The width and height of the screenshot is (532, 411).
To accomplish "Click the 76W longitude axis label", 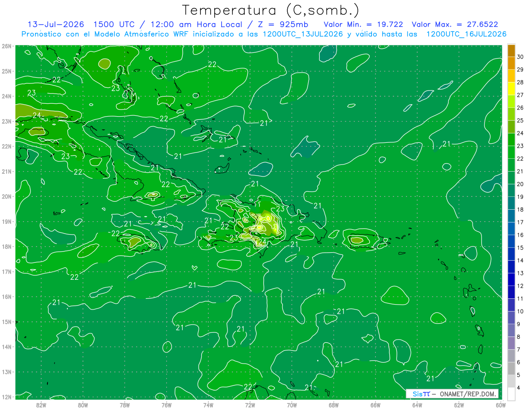I will click(x=166, y=405).
